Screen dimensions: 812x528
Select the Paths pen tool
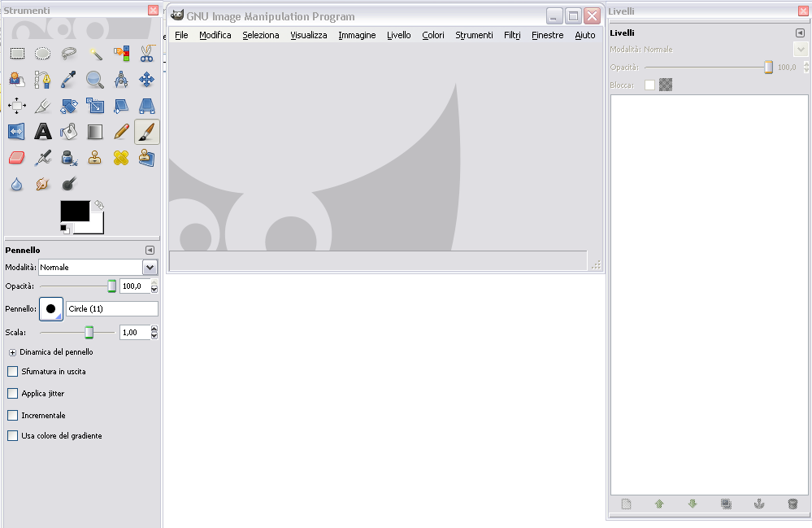pos(42,80)
